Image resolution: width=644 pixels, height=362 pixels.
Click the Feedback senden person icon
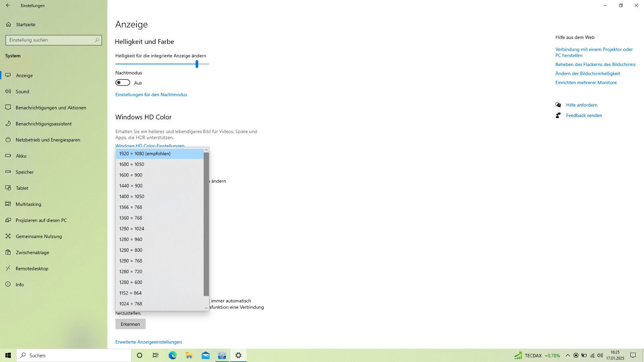pyautogui.click(x=558, y=115)
